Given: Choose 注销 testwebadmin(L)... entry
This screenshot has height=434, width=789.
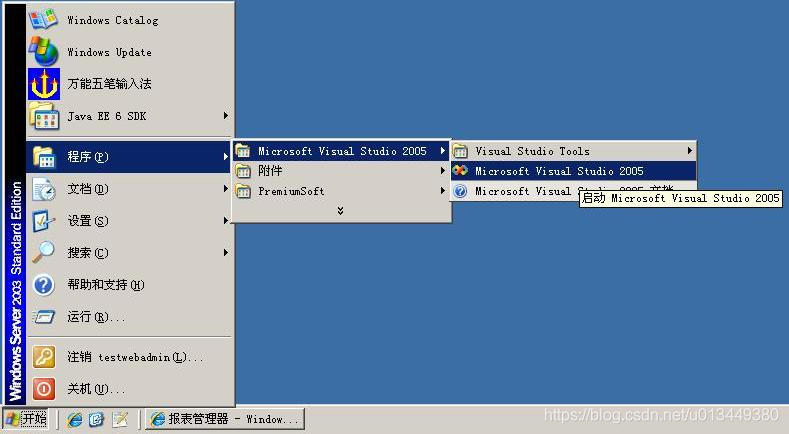Looking at the screenshot, I should [130, 357].
